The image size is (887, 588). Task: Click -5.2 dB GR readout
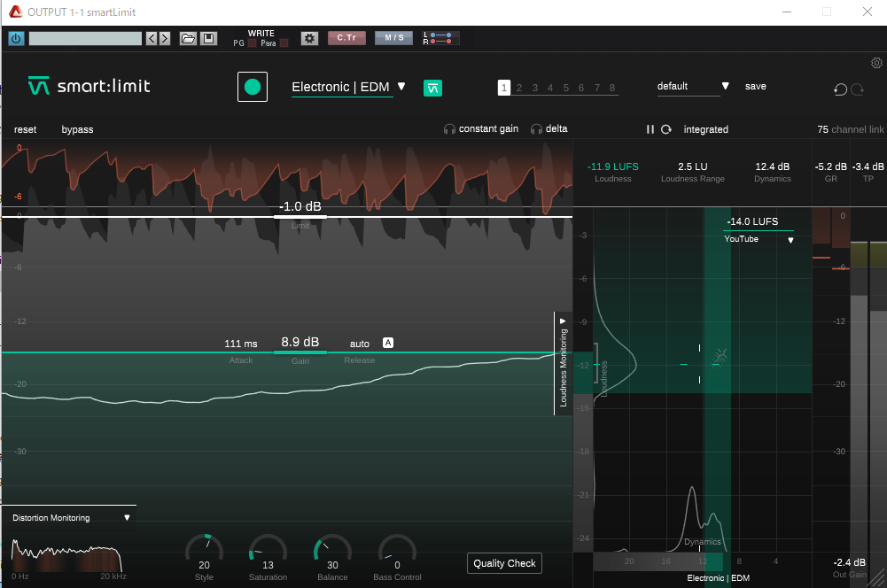coord(830,166)
